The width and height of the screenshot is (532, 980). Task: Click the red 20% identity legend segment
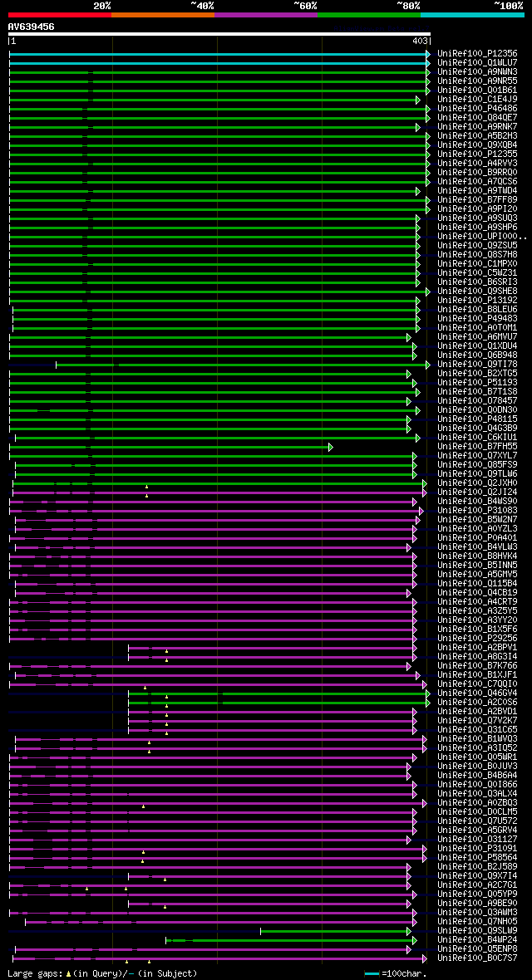pyautogui.click(x=60, y=14)
